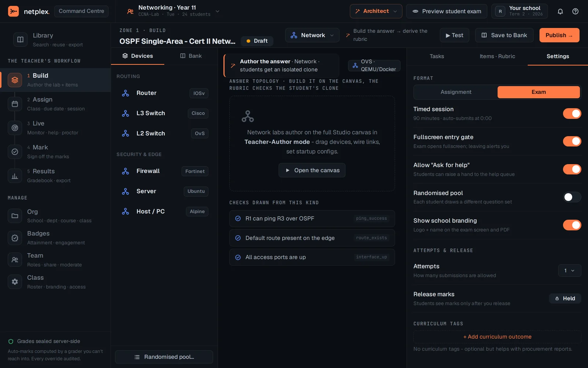Screen dimensions: 588x368
Task: Click the Library panel icon
Action: click(x=21, y=39)
